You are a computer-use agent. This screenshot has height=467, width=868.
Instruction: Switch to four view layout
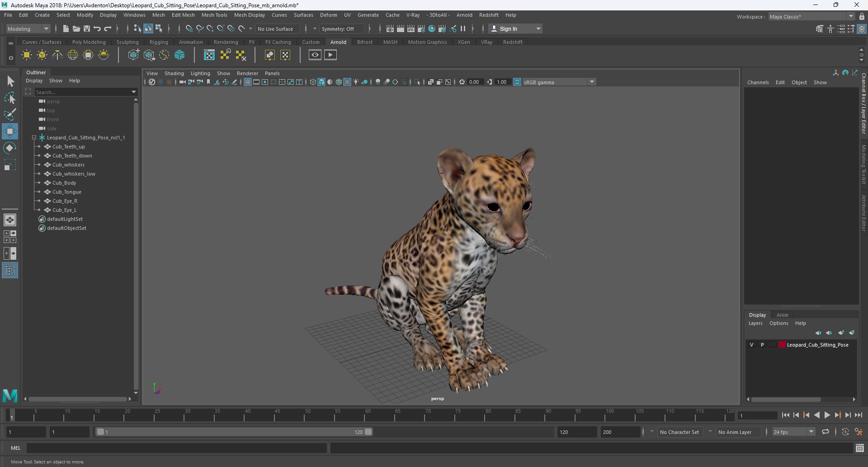pyautogui.click(x=10, y=237)
